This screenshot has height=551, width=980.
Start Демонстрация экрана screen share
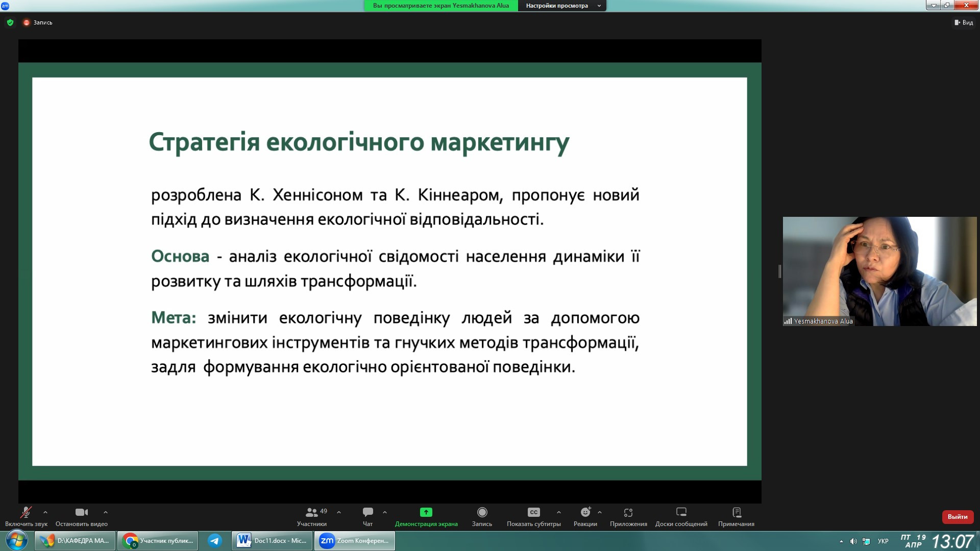tap(426, 516)
